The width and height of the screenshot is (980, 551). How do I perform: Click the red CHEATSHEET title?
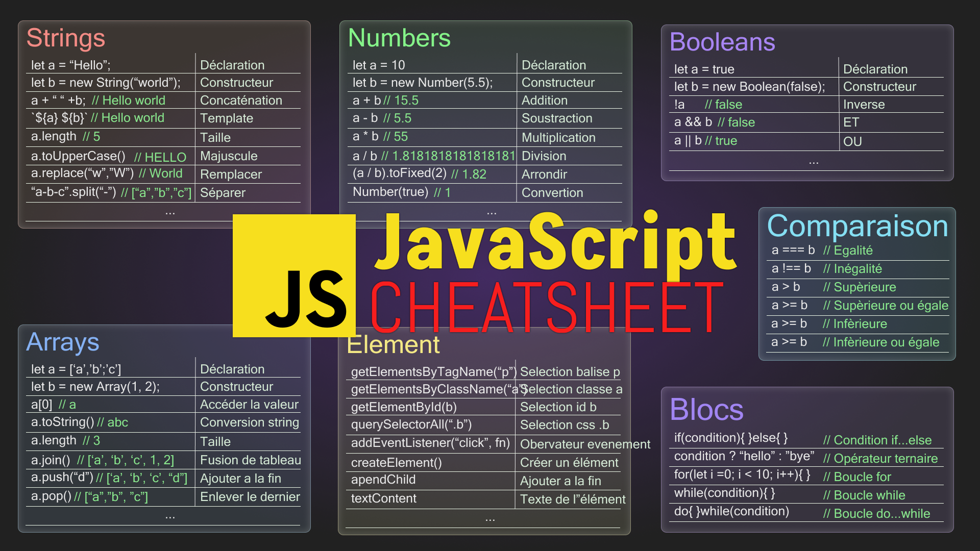point(547,307)
